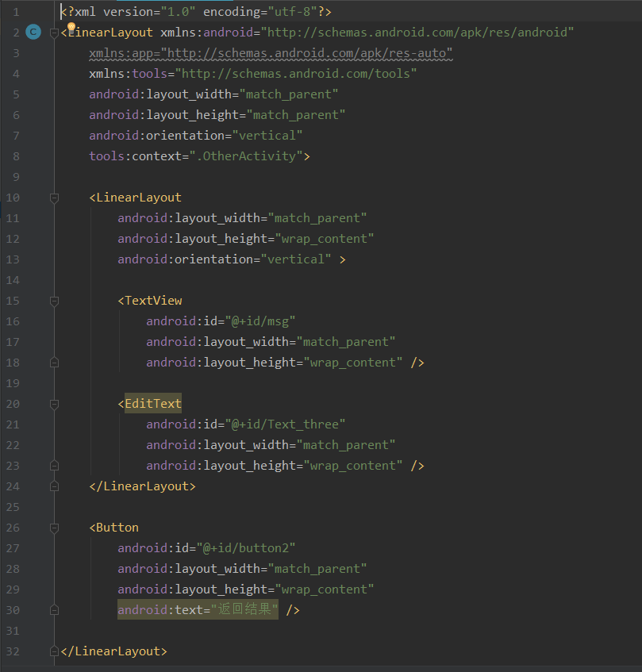Click the android:text="返回结果" attribute
642x672 pixels.
click(198, 609)
